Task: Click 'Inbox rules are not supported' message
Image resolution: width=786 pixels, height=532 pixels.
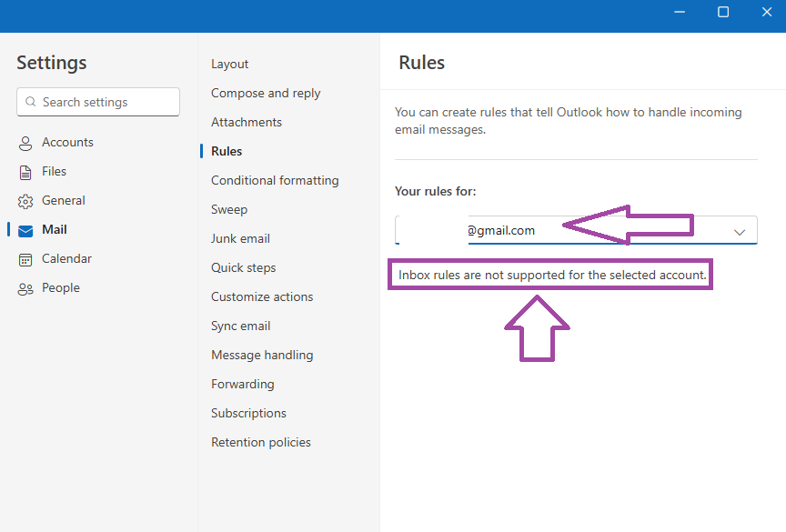Action: pos(552,275)
